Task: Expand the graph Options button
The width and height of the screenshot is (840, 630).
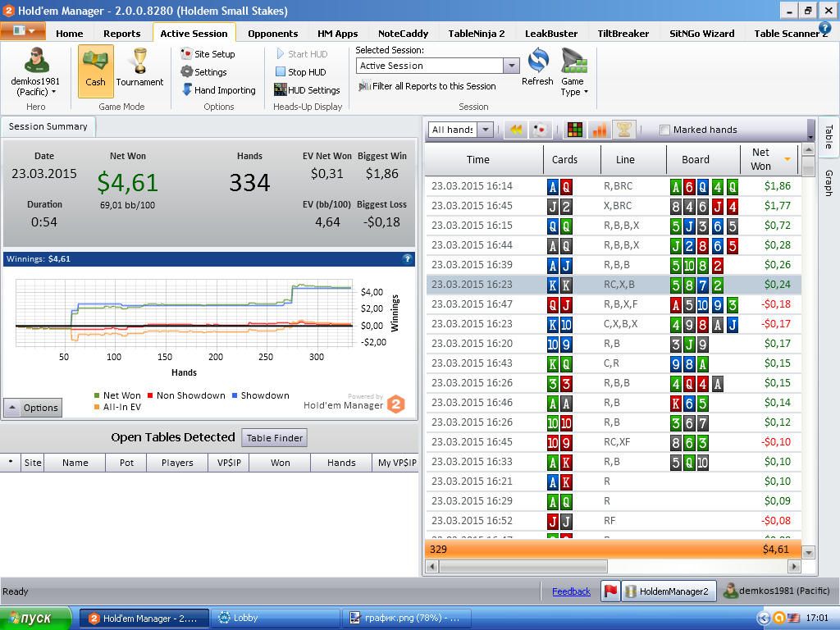Action: point(33,408)
